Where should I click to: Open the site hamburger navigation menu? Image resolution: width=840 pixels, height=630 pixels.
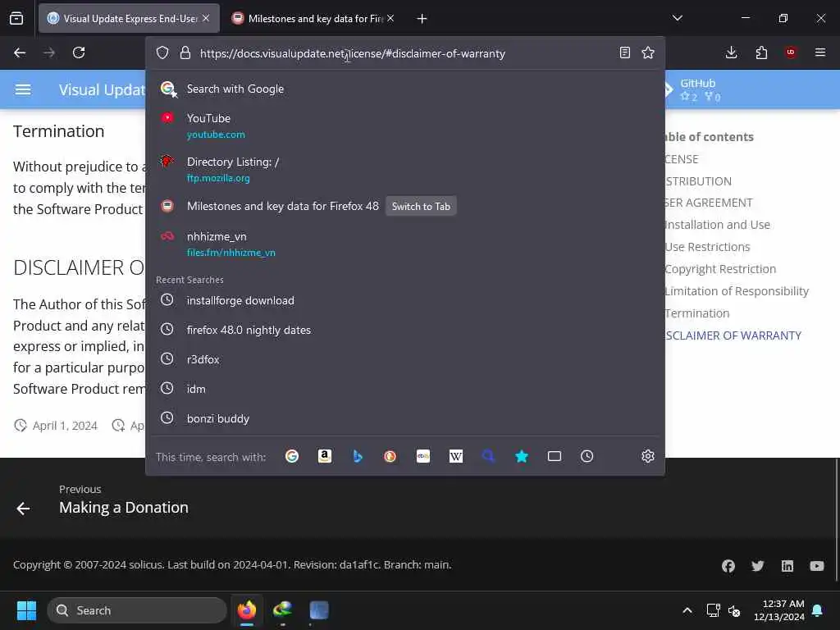tap(22, 89)
